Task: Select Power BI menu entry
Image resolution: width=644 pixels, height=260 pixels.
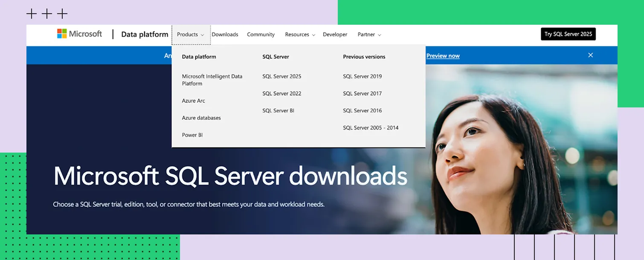Action: point(192,135)
